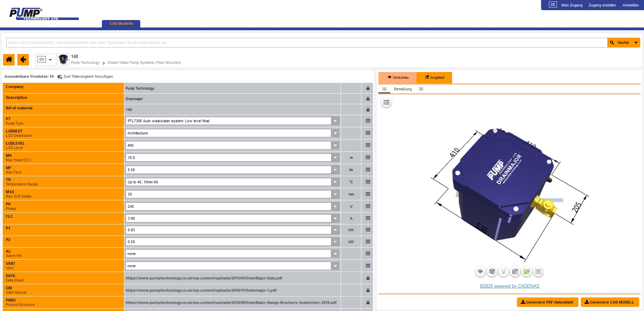644x311 pixels.
Task: Open the CAD Modelle tab
Action: [x=121, y=24]
